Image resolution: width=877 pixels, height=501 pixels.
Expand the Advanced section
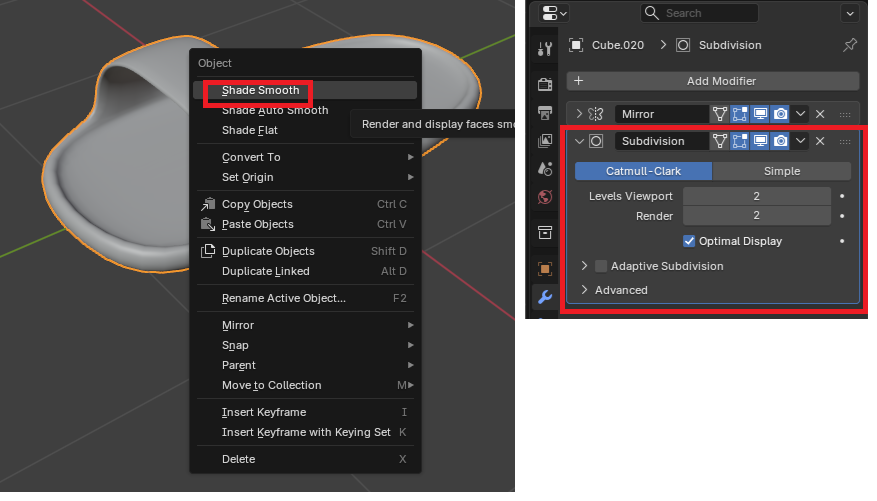[585, 290]
